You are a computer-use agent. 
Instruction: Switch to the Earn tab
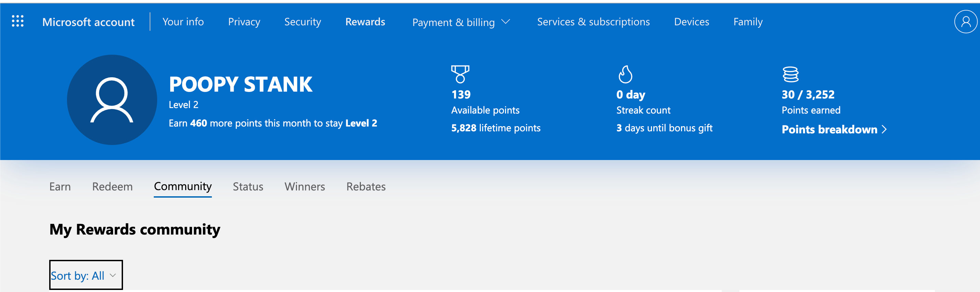pos(60,187)
